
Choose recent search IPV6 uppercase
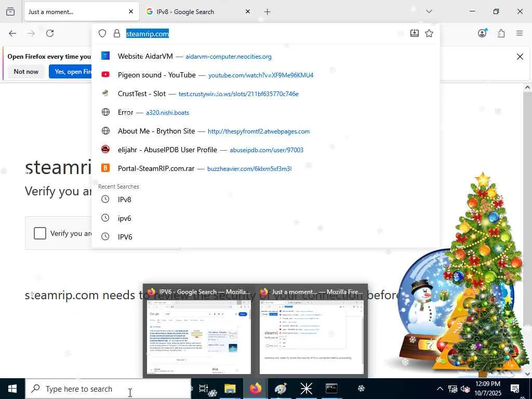point(265,237)
